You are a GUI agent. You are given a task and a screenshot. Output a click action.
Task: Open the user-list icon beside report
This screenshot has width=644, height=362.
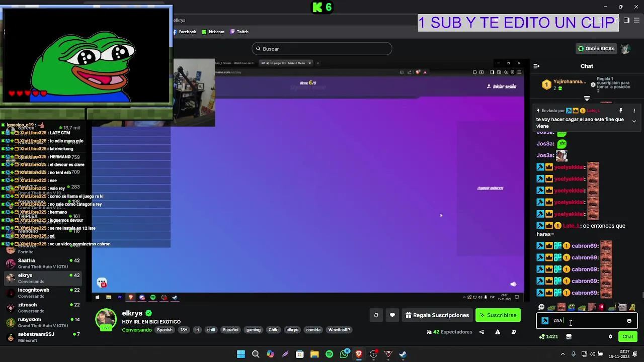514,332
